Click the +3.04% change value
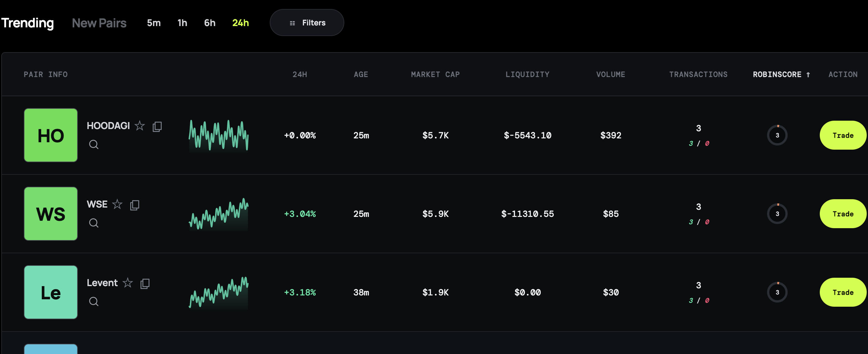The width and height of the screenshot is (868, 354). click(x=300, y=214)
